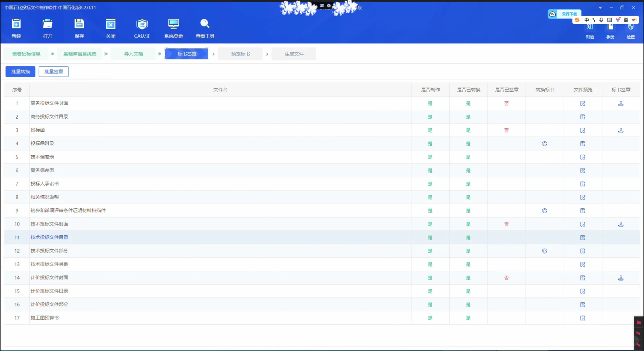Open title bar dropdown arrow menu
This screenshot has height=351, width=644.
(x=600, y=7)
